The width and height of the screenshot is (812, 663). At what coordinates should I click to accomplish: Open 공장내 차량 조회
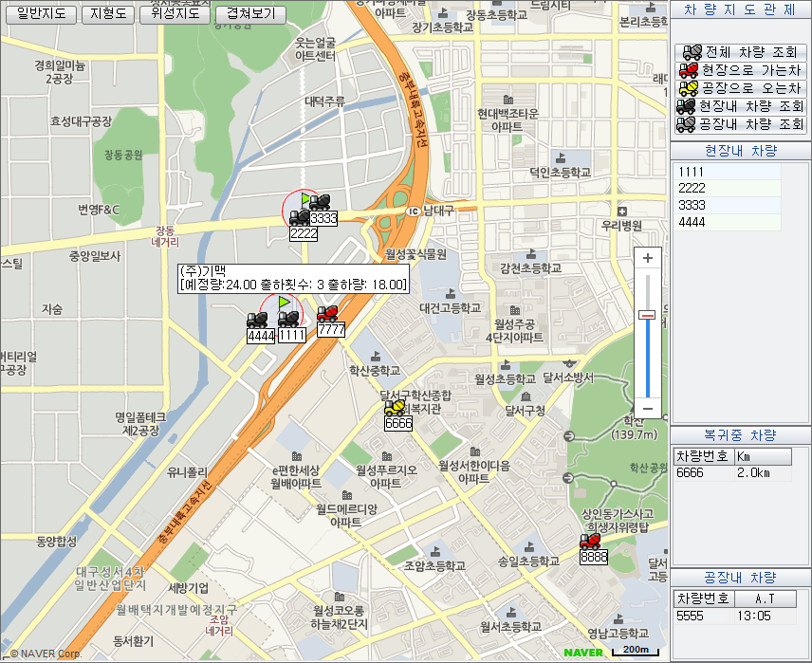point(741,124)
